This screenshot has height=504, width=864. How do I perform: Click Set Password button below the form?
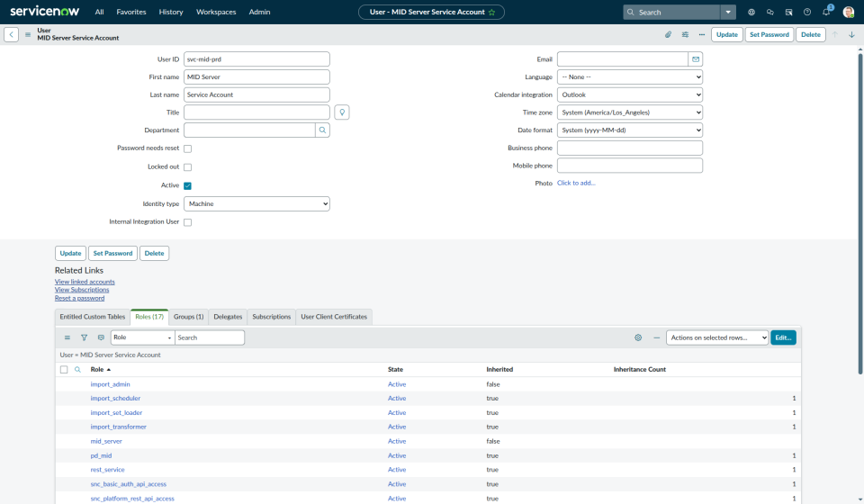(x=112, y=254)
